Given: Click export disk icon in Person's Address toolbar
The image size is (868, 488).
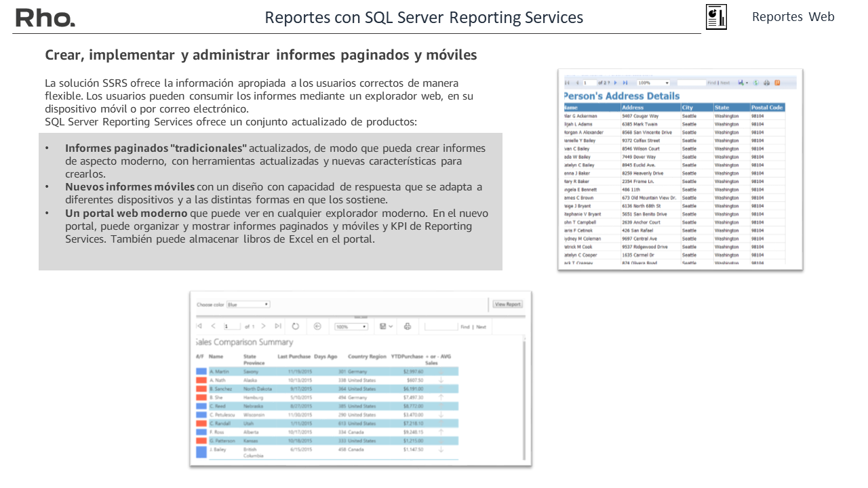Looking at the screenshot, I should [x=741, y=83].
